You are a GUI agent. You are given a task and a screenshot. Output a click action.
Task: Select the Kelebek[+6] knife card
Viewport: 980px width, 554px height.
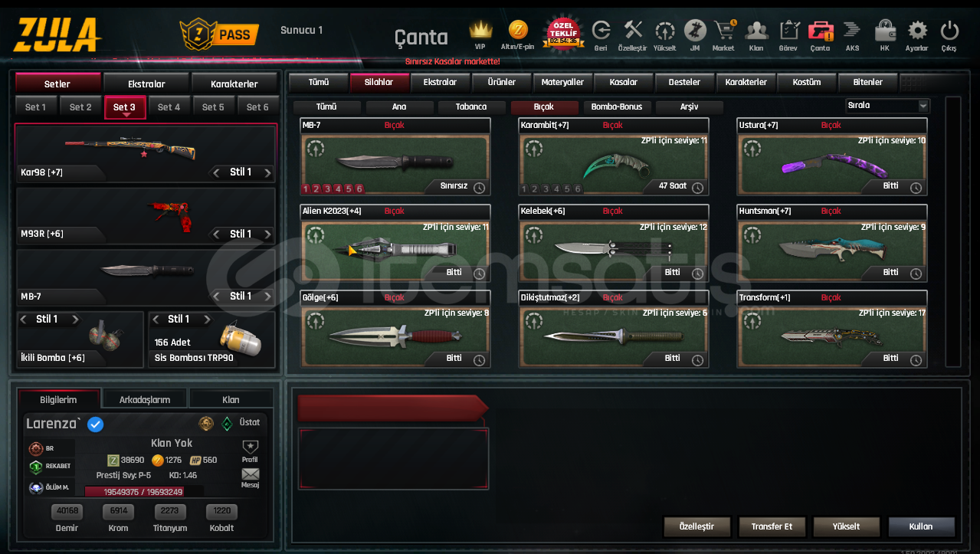point(614,243)
